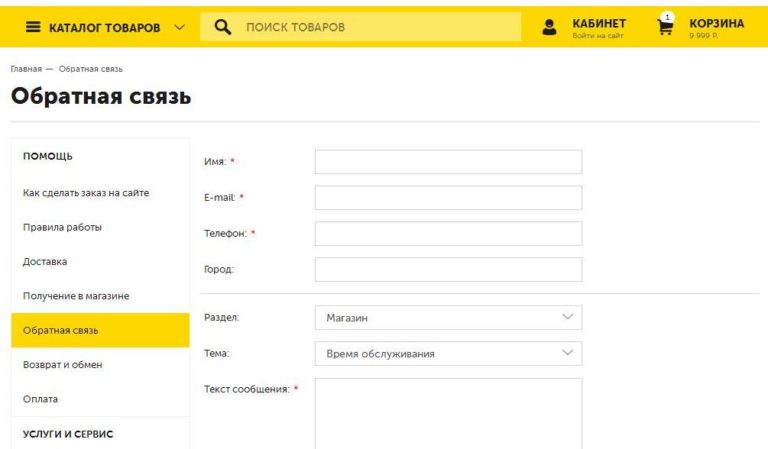Click the Текст сообщения label
Image resolution: width=768 pixels, height=449 pixels.
(x=247, y=389)
